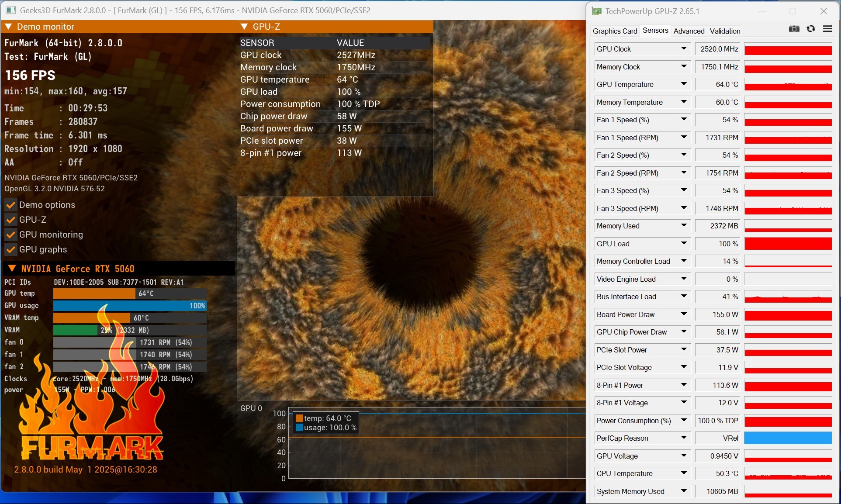Open the PCIe Slot Voltage dropdown

(684, 367)
